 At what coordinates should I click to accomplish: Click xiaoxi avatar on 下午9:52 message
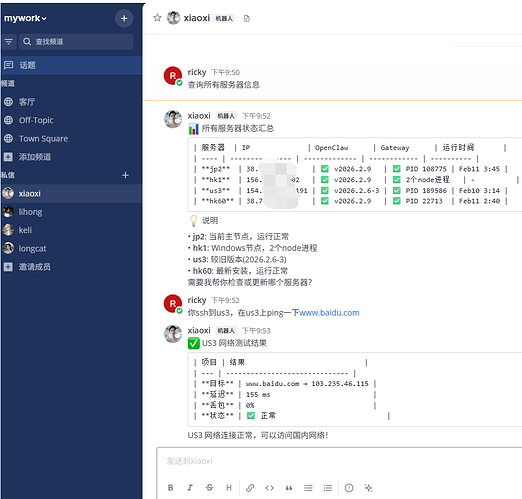coord(173,119)
